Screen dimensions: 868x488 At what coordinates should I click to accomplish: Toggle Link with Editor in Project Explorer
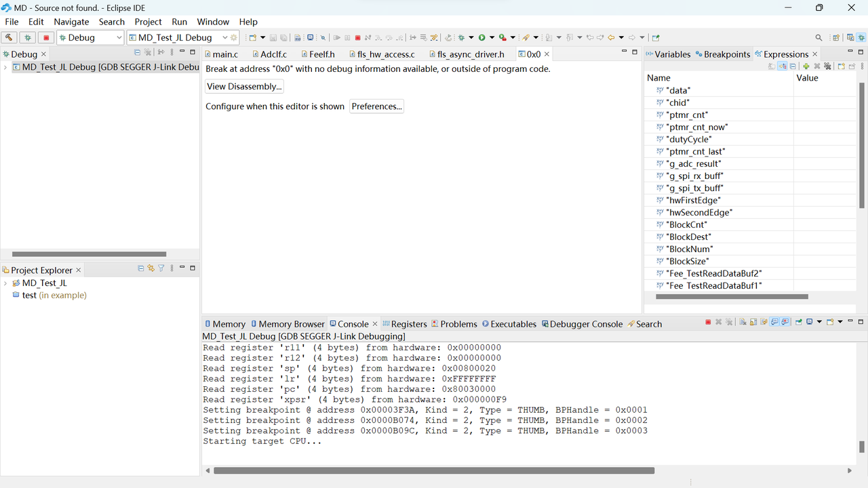pyautogui.click(x=151, y=268)
